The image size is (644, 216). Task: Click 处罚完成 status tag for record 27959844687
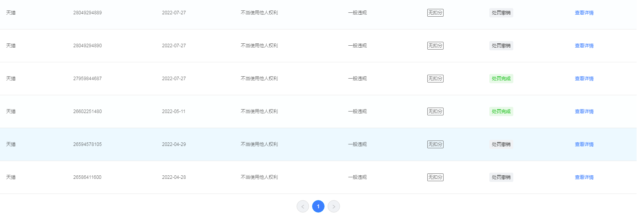pyautogui.click(x=501, y=79)
